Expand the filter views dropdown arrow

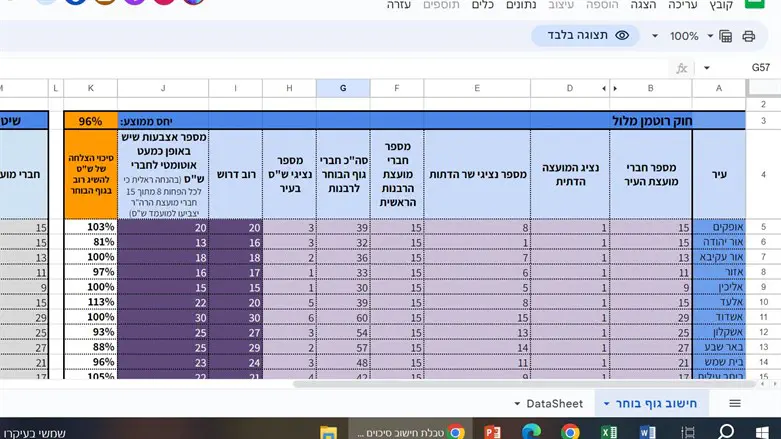click(710, 36)
